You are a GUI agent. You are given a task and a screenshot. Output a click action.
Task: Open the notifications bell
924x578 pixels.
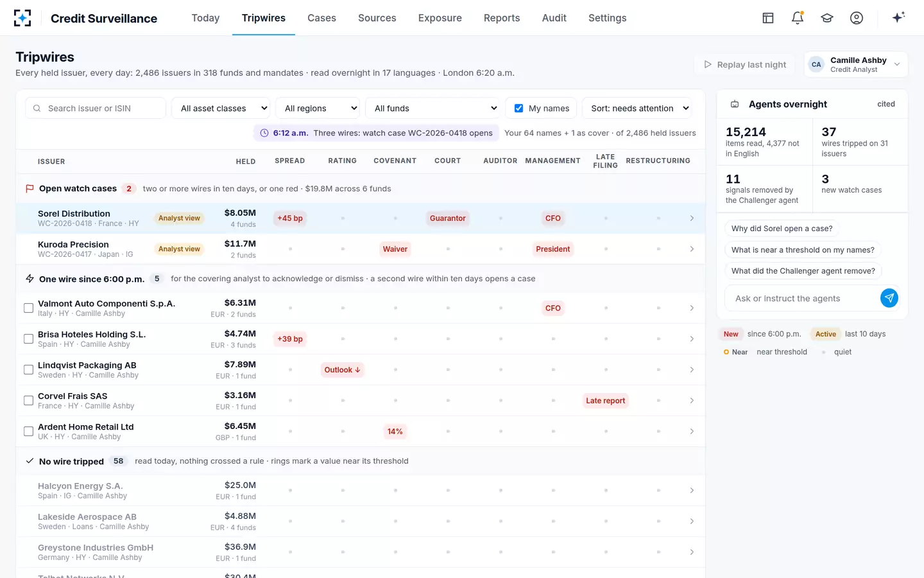pos(798,18)
